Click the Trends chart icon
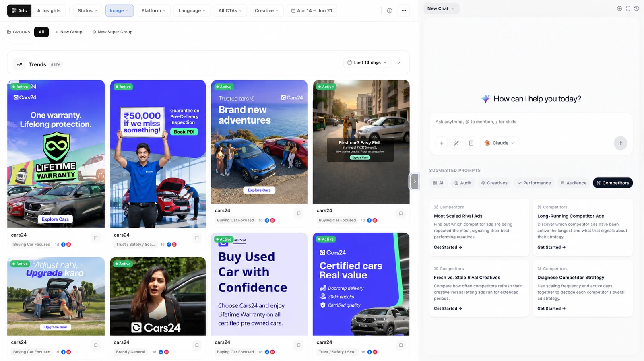 tap(19, 64)
